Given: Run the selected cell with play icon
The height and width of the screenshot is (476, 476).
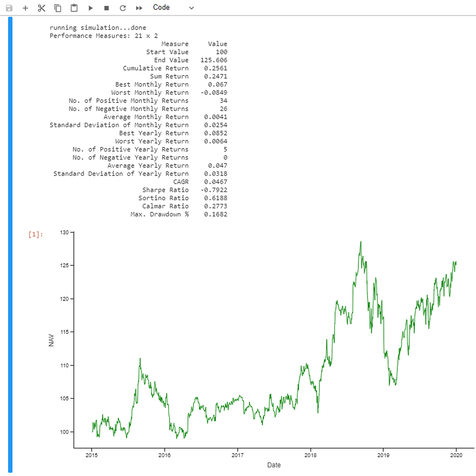Looking at the screenshot, I should click(90, 8).
